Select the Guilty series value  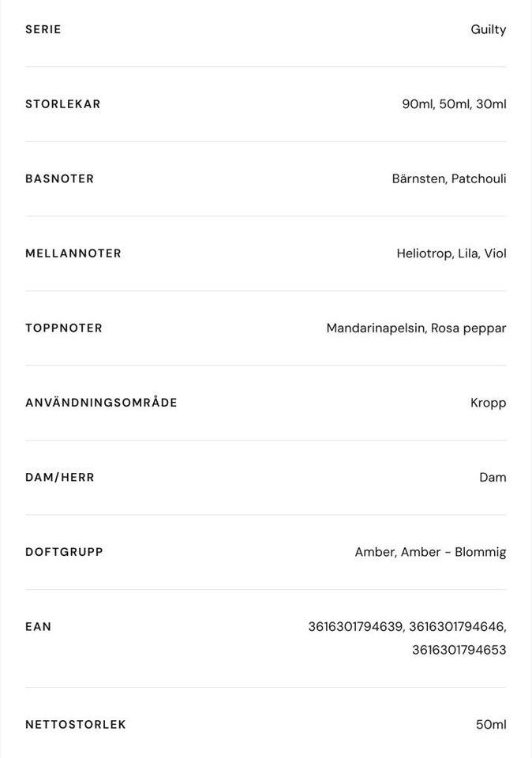click(x=488, y=29)
